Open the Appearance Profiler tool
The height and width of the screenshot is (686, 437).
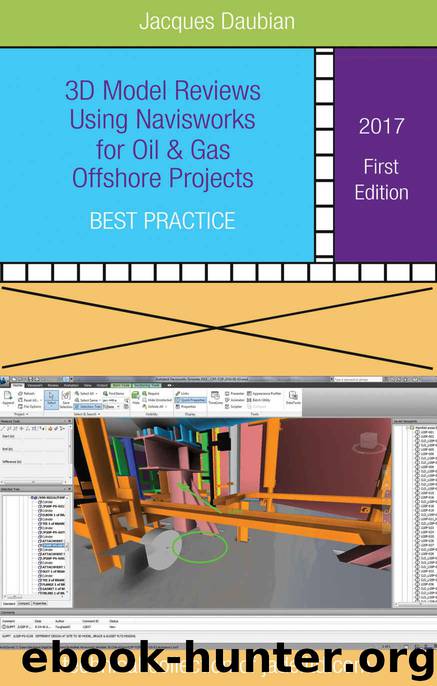pos(264,394)
